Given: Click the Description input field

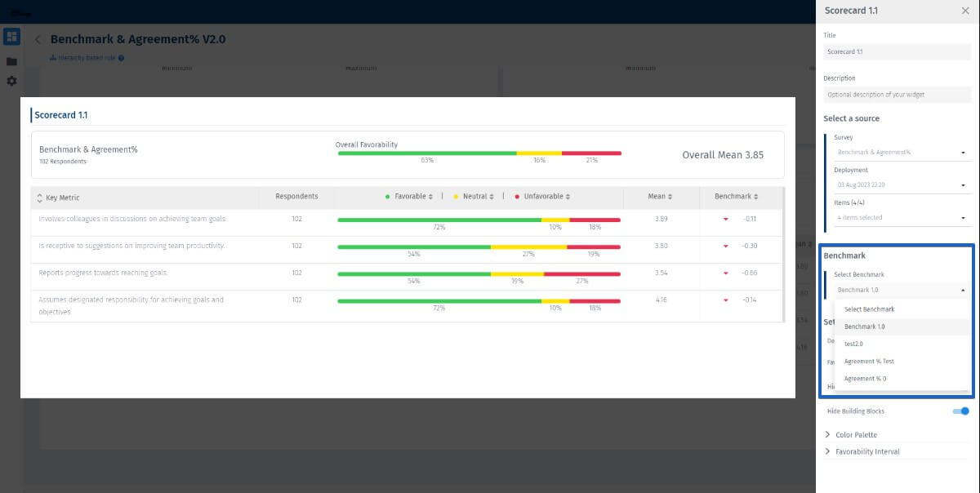Looking at the screenshot, I should pyautogui.click(x=897, y=95).
